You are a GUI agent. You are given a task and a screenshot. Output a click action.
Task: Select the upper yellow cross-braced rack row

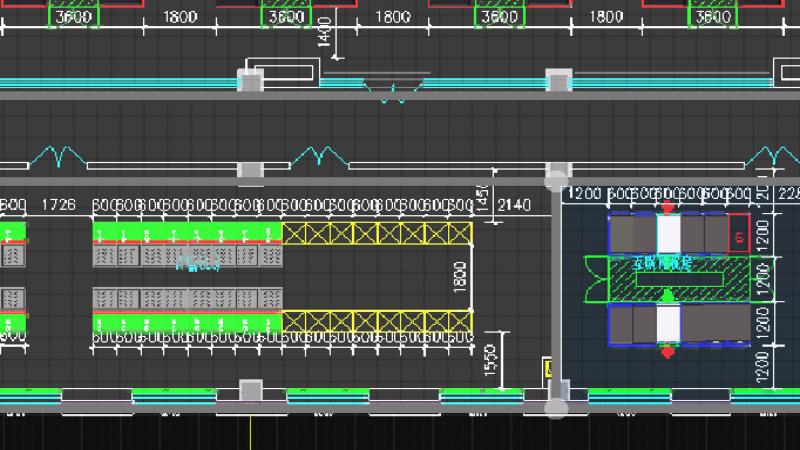[x=377, y=233]
